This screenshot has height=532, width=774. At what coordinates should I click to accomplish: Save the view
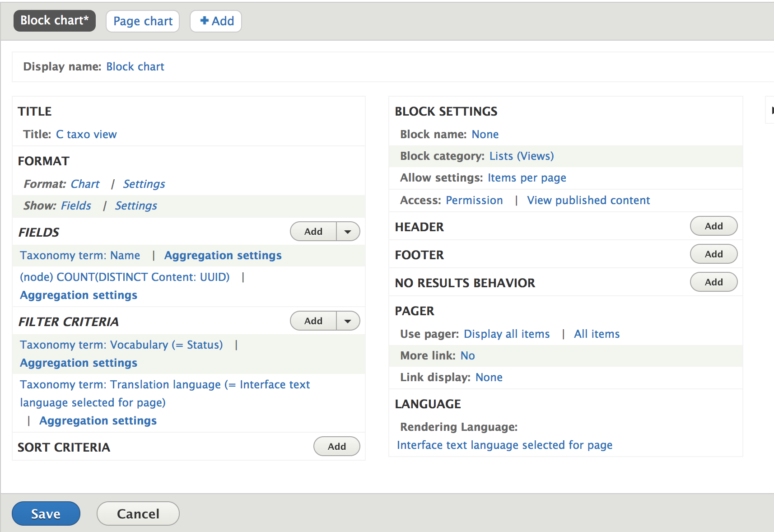46,513
